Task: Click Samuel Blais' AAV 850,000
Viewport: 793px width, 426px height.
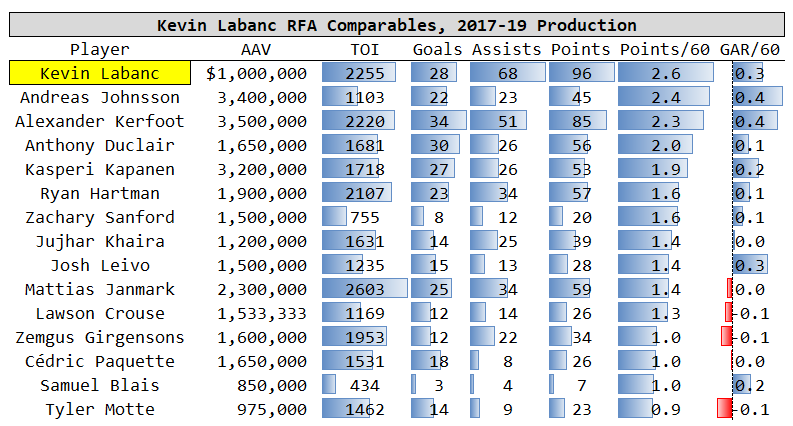Action: [x=272, y=386]
